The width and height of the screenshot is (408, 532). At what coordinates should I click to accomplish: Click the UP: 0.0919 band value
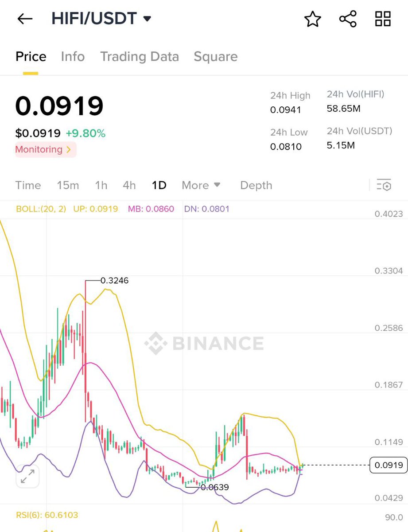pyautogui.click(x=96, y=209)
